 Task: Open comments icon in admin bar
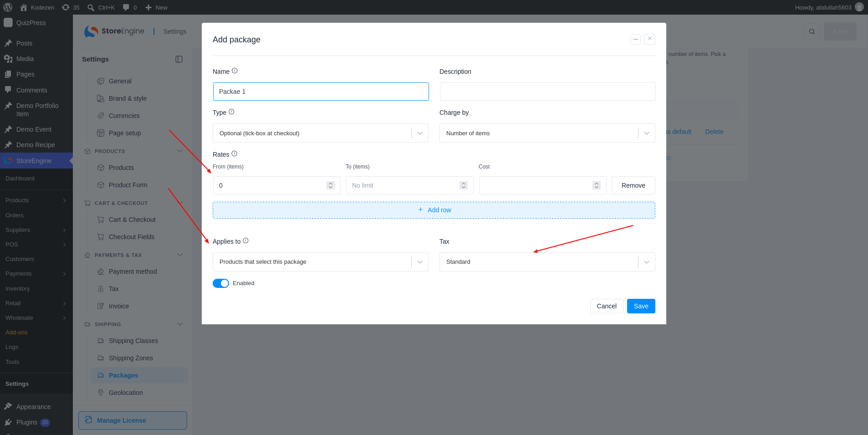130,7
